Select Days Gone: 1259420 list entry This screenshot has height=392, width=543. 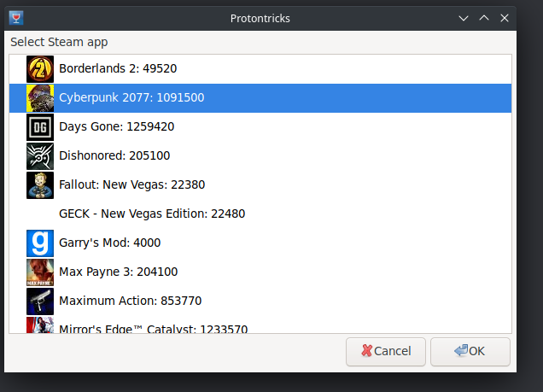pos(116,126)
